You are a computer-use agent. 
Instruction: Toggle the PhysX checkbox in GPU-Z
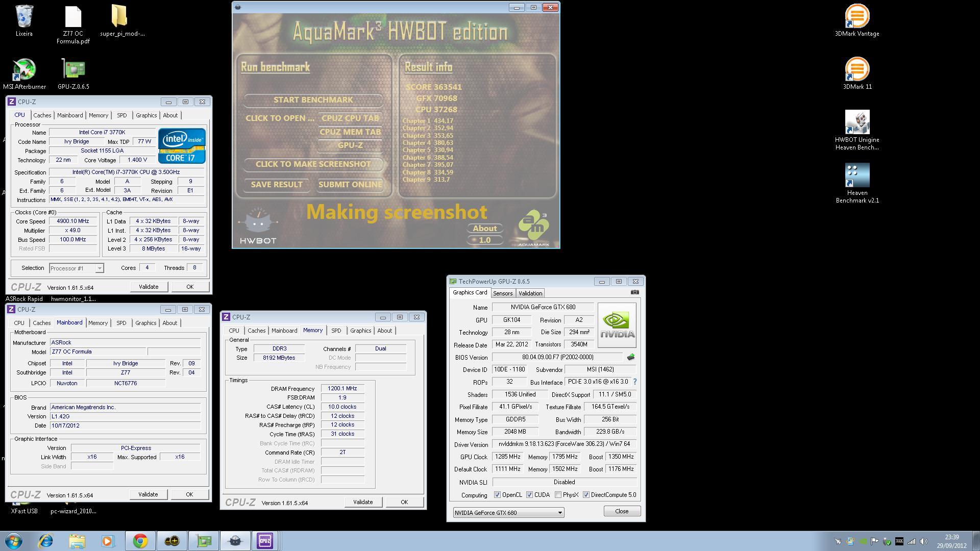(x=558, y=495)
